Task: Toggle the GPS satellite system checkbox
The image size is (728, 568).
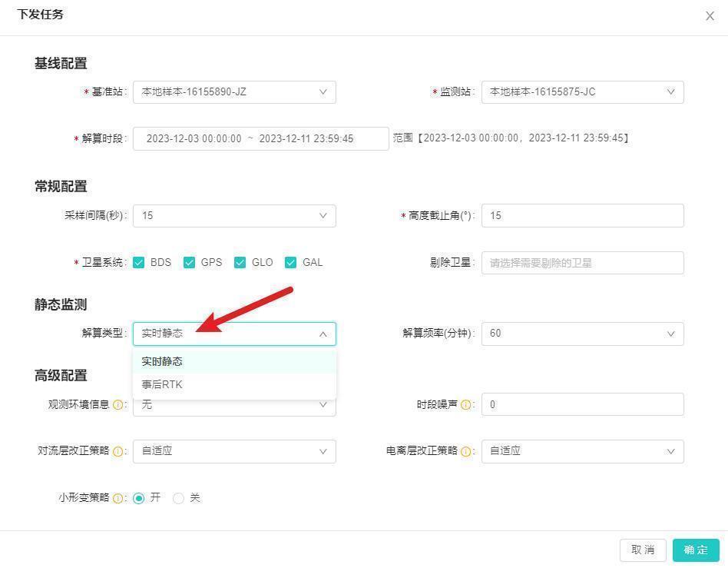Action: click(190, 262)
